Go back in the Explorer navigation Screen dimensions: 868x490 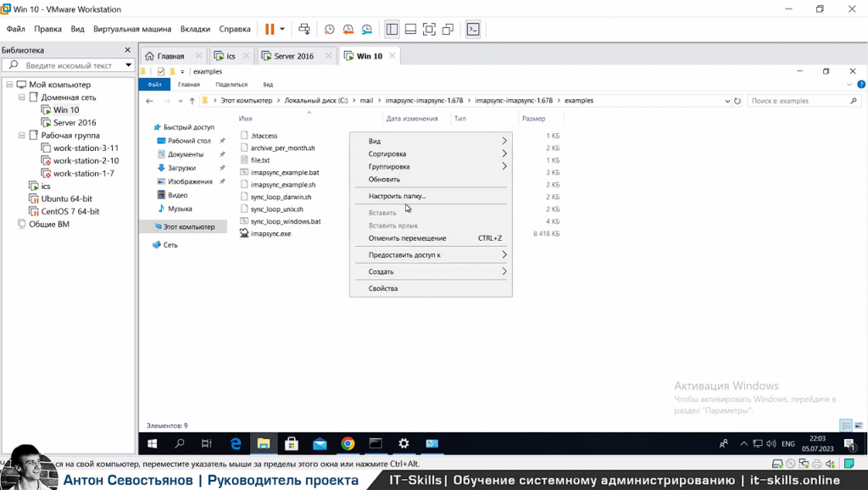(149, 101)
